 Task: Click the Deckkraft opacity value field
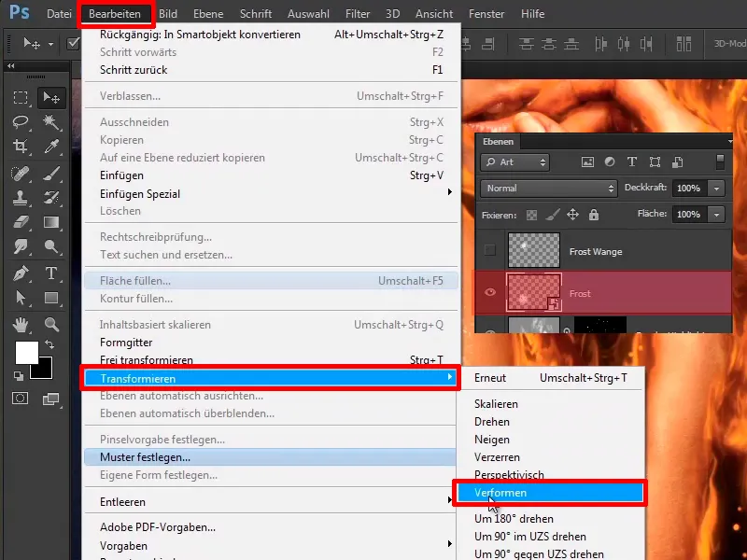[689, 189]
